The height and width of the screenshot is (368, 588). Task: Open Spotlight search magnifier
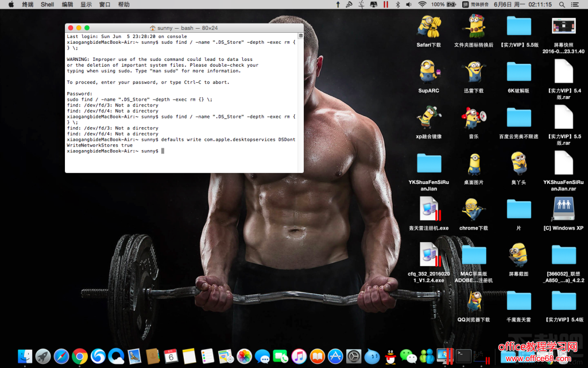pos(562,5)
